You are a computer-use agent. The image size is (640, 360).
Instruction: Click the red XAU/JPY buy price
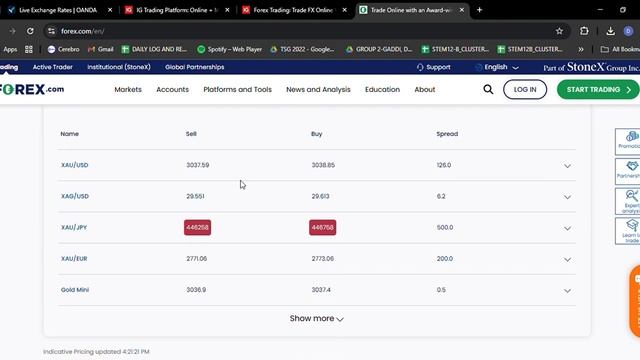coord(322,227)
